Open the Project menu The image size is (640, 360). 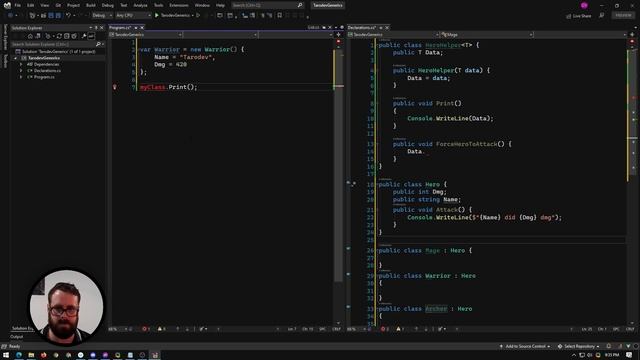click(73, 5)
